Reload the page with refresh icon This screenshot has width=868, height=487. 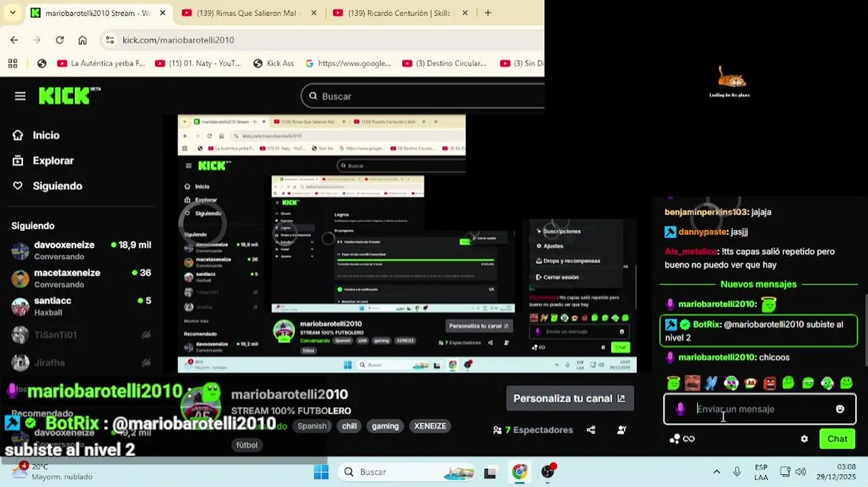[x=59, y=40]
